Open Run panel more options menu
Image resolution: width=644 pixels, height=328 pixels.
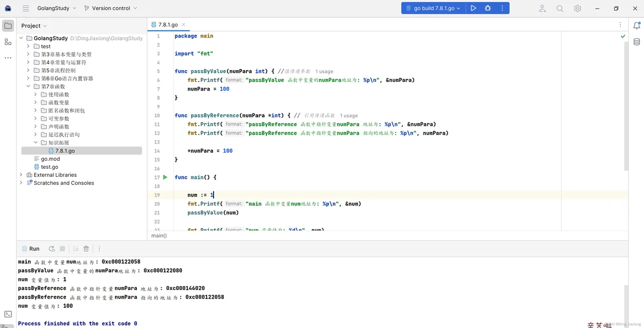click(x=99, y=249)
